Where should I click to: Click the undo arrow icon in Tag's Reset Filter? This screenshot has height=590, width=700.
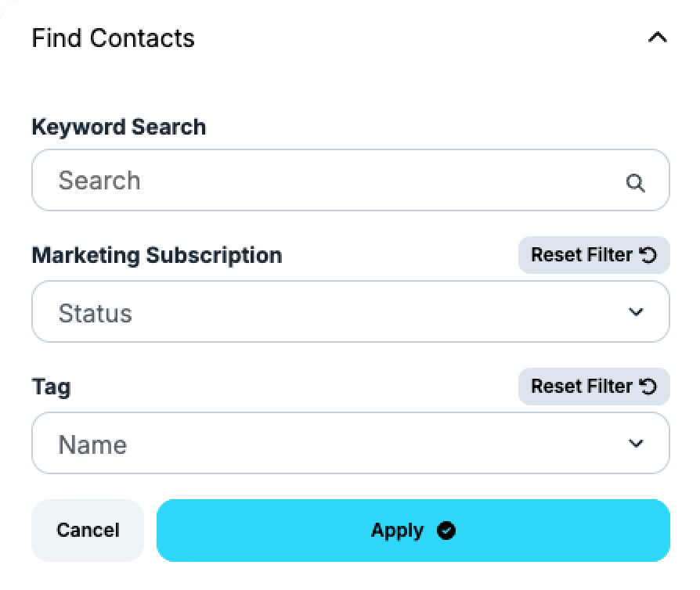pos(648,387)
